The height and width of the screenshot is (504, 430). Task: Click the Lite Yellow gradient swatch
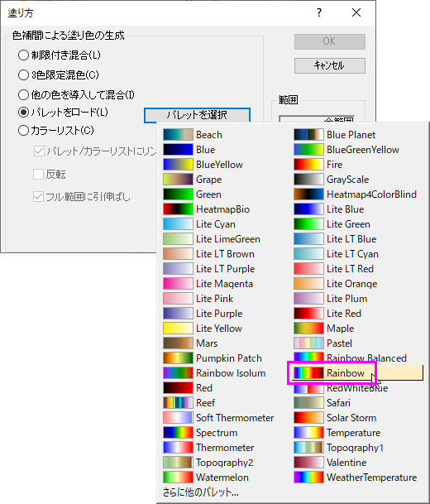178,329
